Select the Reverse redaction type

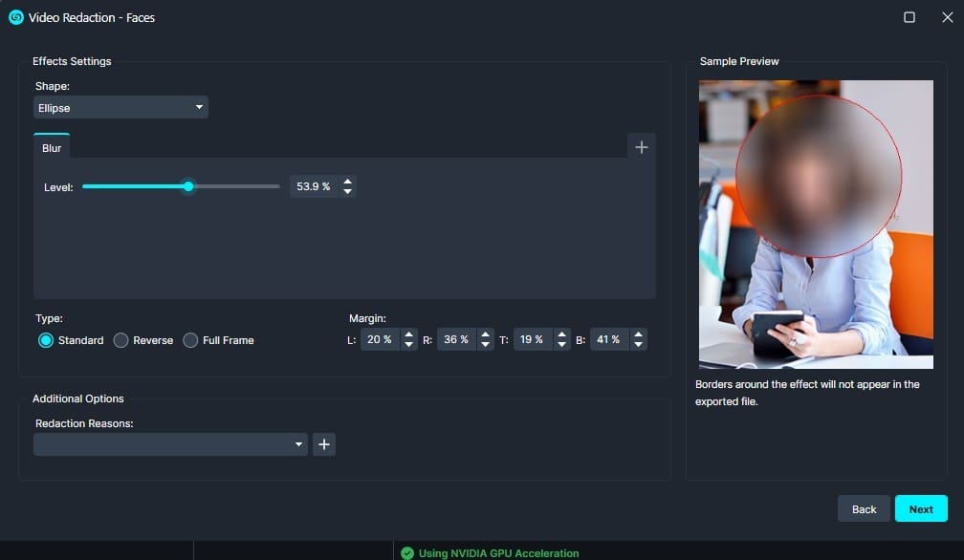click(x=121, y=340)
